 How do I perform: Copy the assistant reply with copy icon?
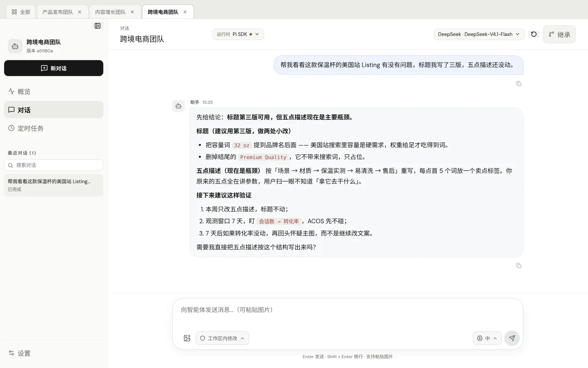tap(519, 266)
